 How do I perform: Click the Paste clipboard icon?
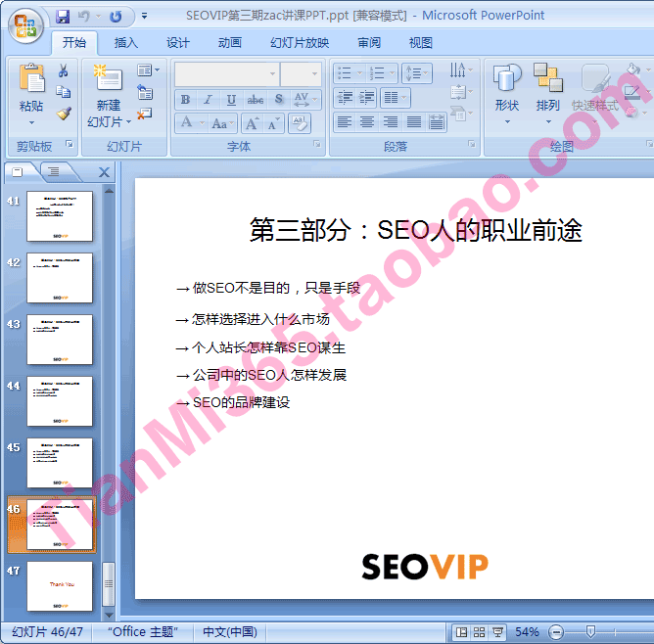pyautogui.click(x=31, y=78)
